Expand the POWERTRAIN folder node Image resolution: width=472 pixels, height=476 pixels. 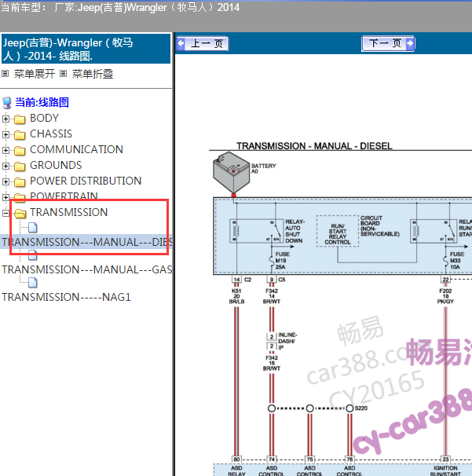[x=5, y=198]
